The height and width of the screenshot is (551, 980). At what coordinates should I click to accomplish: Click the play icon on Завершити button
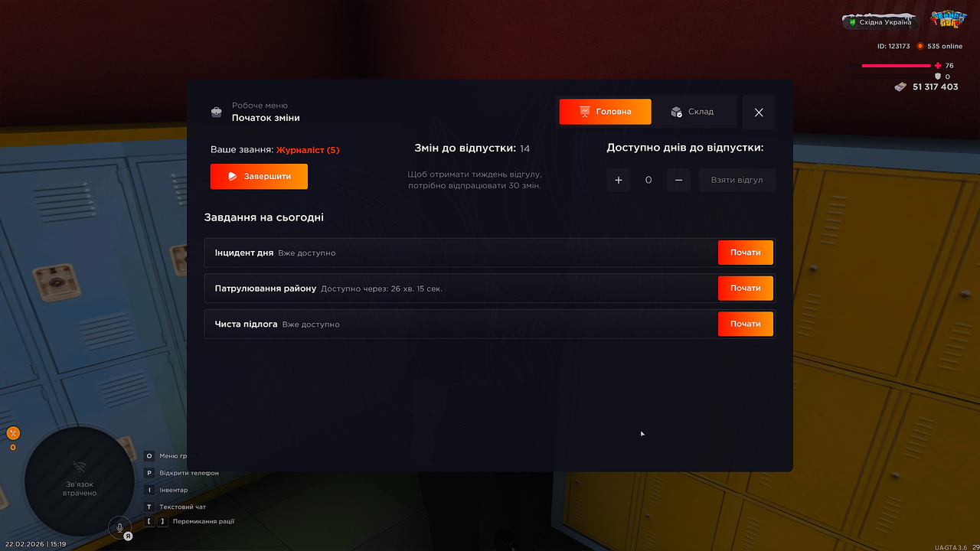pos(233,176)
